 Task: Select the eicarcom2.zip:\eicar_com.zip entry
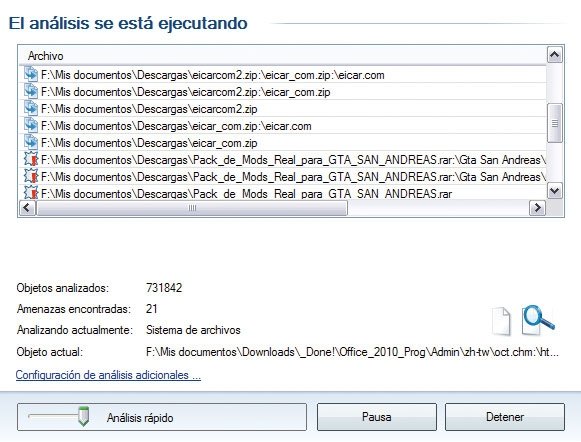283,92
